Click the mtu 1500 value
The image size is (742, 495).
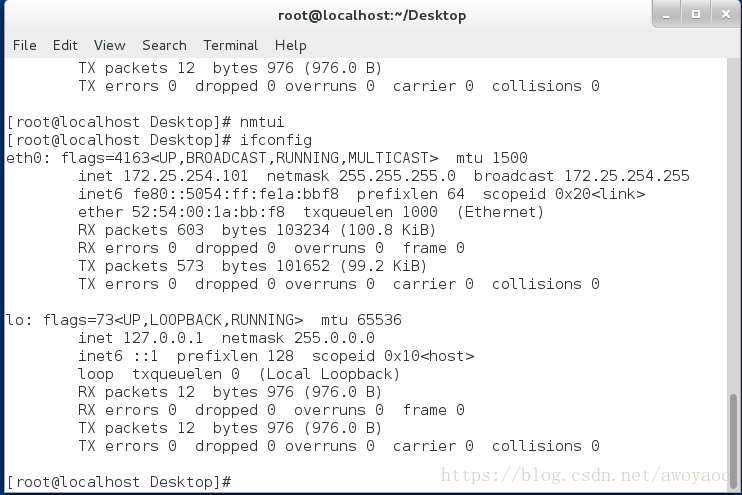[492, 158]
